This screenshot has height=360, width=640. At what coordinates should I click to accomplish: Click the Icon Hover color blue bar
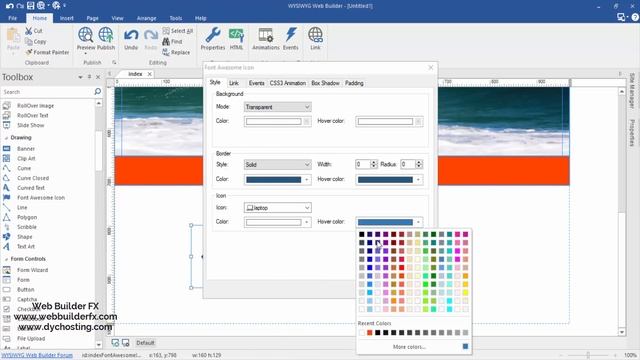click(385, 222)
